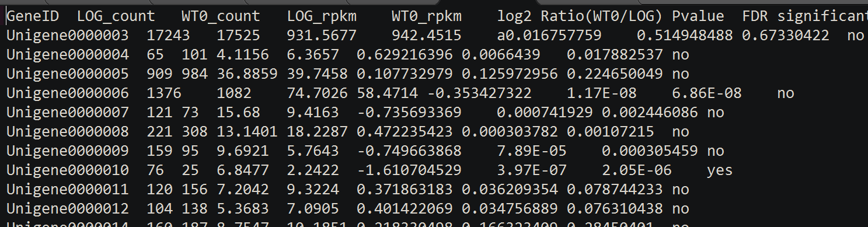Click the value 74.7026
Image resolution: width=868 pixels, height=227 pixels.
(317, 93)
